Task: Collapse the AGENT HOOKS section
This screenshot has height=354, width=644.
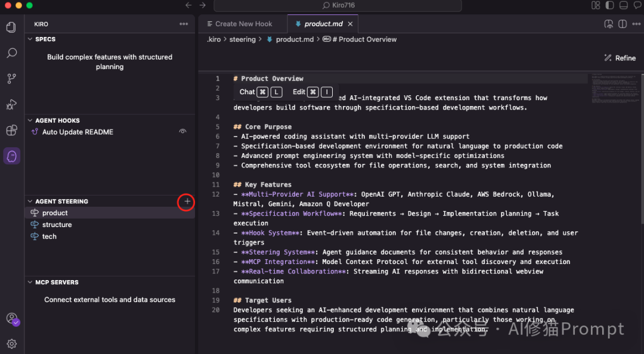Action: (30, 120)
